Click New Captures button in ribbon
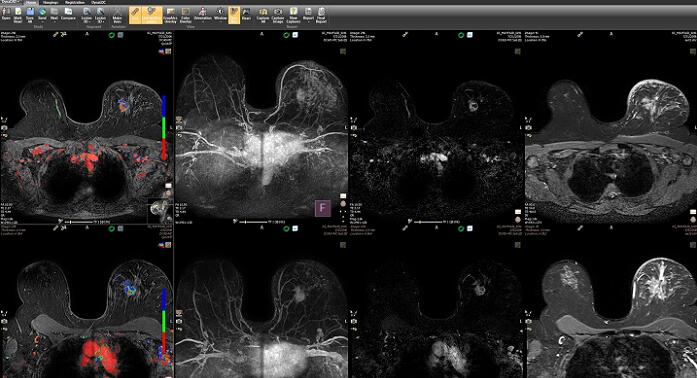The width and height of the screenshot is (697, 378). [x=293, y=15]
